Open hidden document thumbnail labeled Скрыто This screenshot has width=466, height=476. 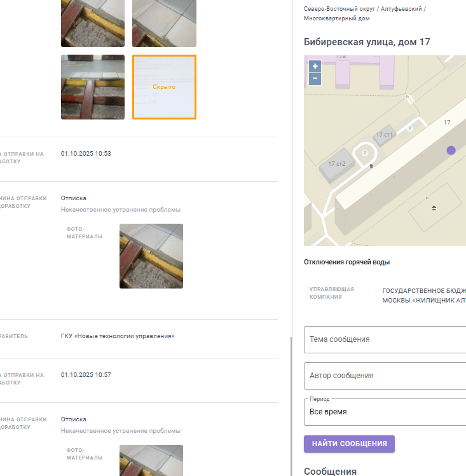point(164,87)
